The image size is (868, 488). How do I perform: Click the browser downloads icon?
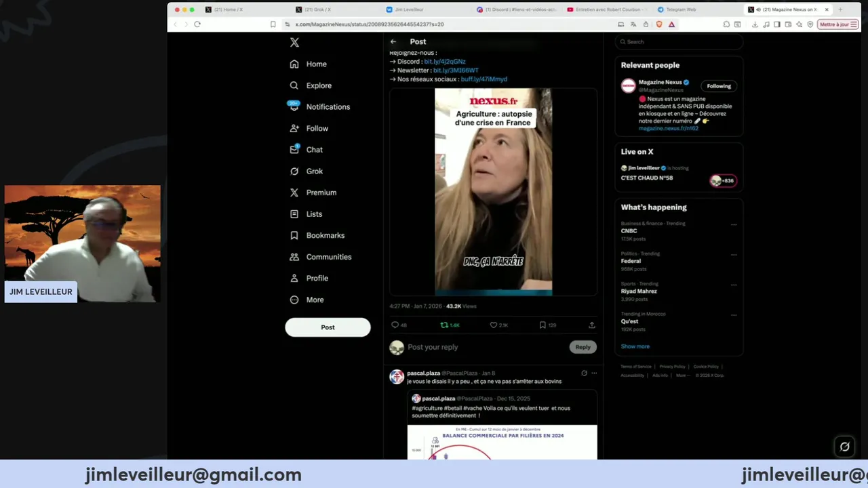pyautogui.click(x=755, y=24)
